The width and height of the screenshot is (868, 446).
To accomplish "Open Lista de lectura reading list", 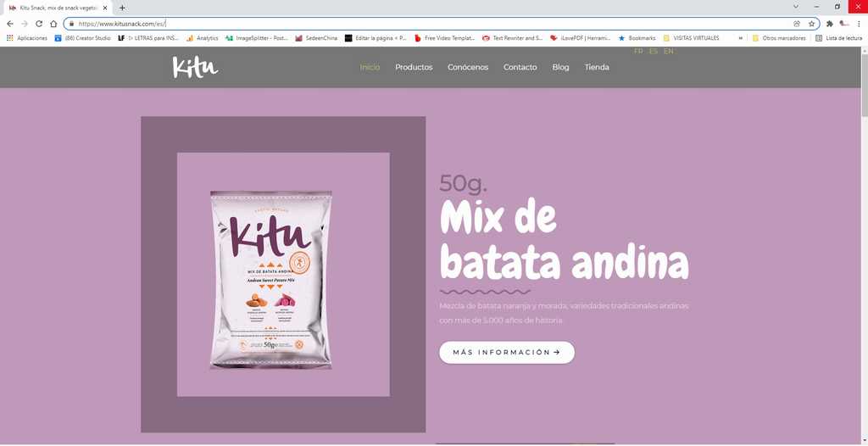I will 838,38.
